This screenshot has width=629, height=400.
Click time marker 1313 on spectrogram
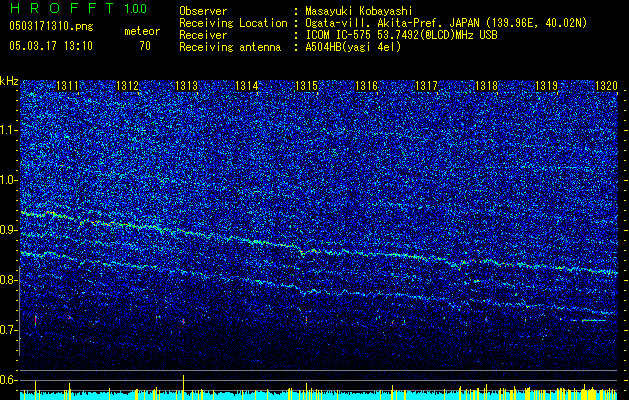[x=187, y=86]
